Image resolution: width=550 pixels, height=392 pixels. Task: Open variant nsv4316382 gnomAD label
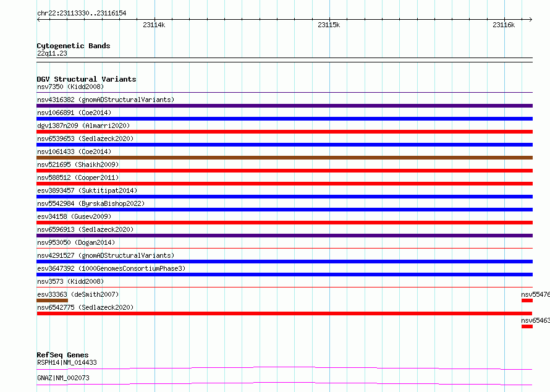pyautogui.click(x=106, y=100)
